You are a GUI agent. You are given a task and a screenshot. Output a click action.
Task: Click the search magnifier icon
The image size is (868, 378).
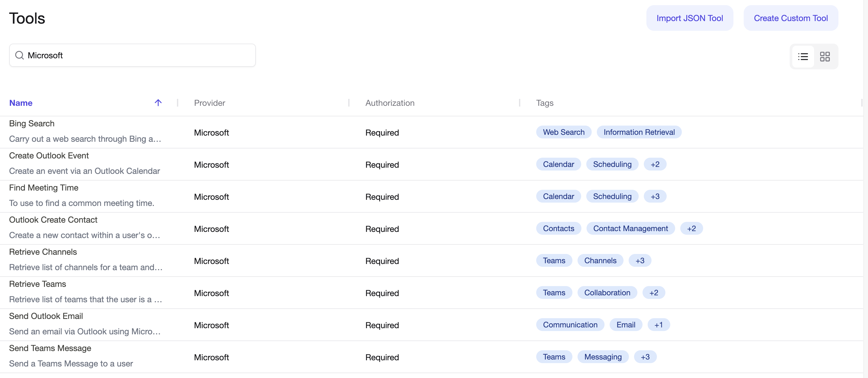tap(20, 55)
